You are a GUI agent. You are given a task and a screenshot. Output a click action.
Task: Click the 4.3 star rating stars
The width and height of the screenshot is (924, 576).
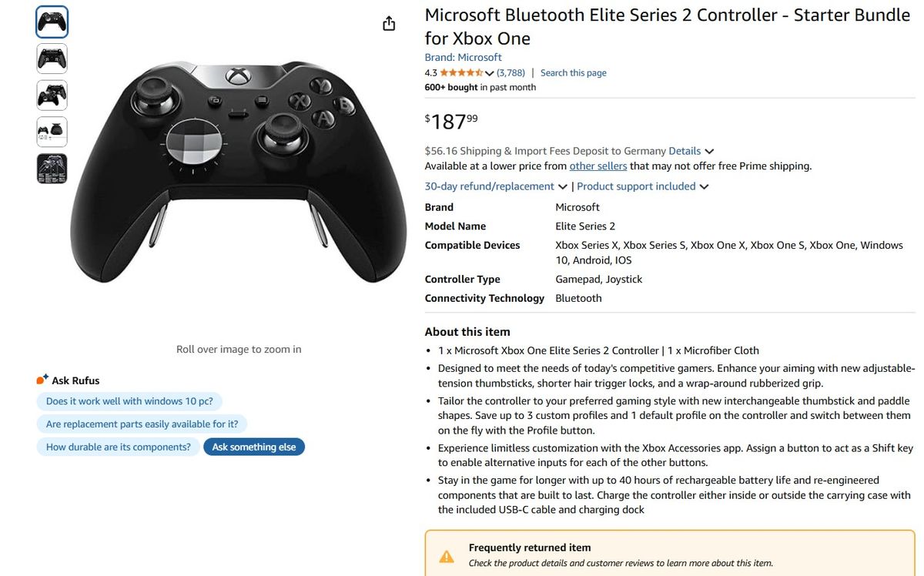coord(460,72)
